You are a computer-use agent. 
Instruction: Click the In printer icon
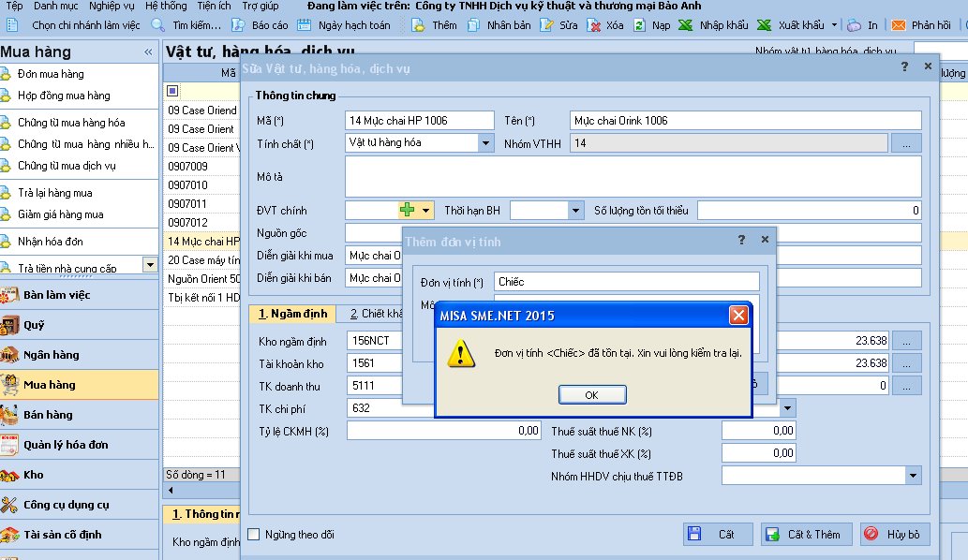pyautogui.click(x=854, y=25)
